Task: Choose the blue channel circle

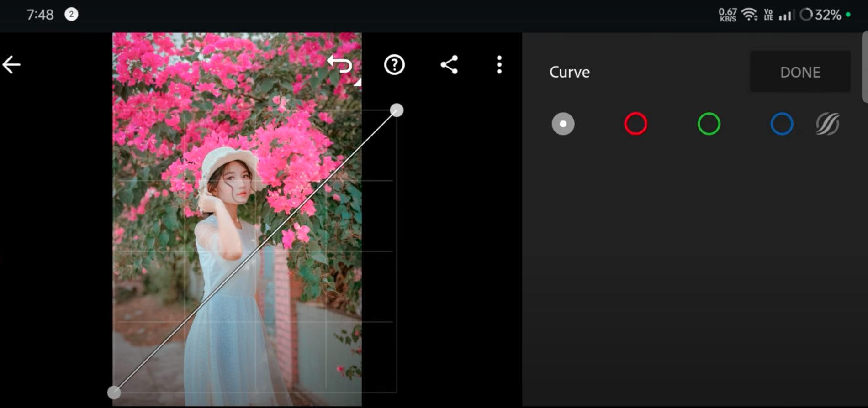Action: pos(782,124)
